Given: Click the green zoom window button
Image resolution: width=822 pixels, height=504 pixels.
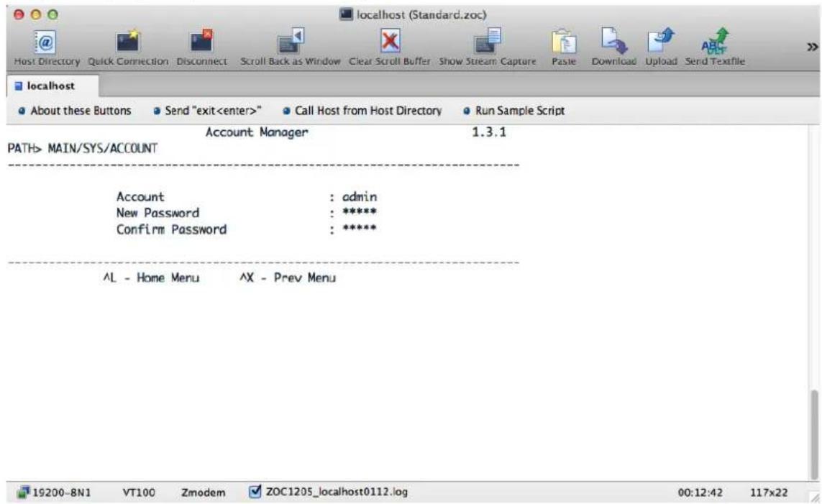Looking at the screenshot, I should [x=53, y=14].
